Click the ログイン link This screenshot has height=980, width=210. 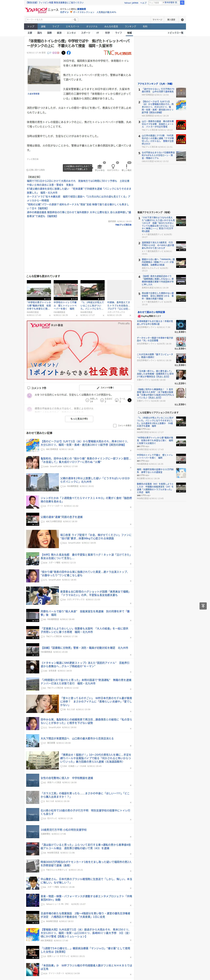tap(64, 12)
